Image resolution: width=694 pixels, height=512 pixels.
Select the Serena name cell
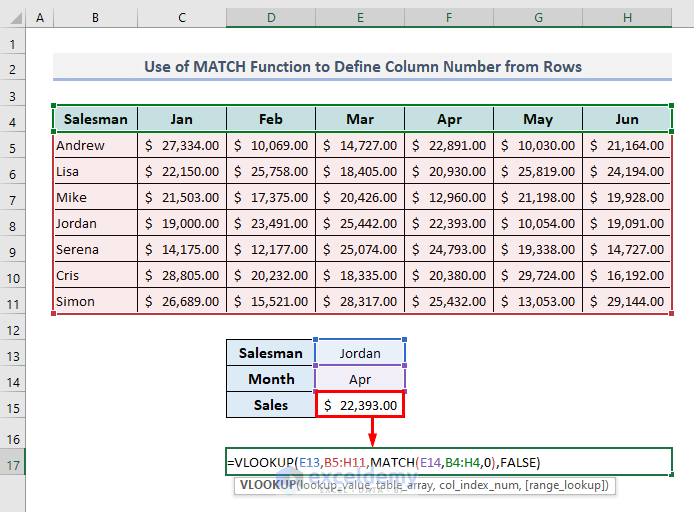96,250
